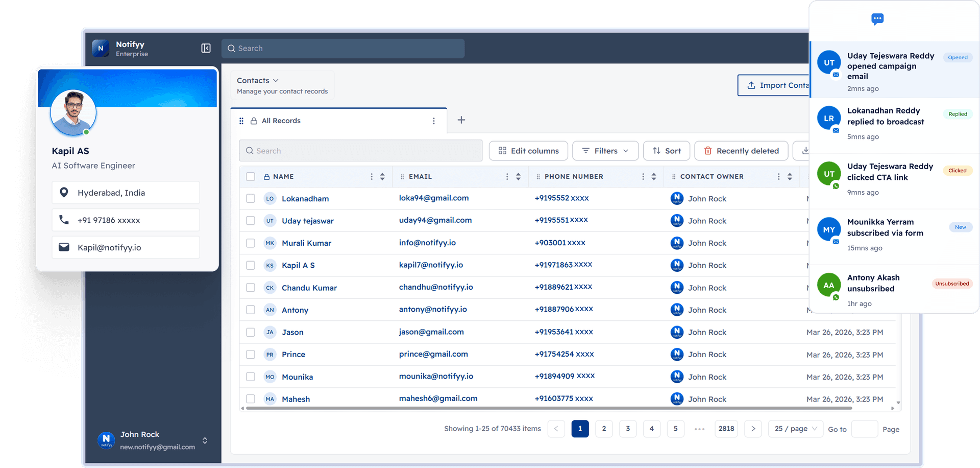Click the add new tab plus icon
Image resolution: width=980 pixels, height=468 pixels.
461,120
